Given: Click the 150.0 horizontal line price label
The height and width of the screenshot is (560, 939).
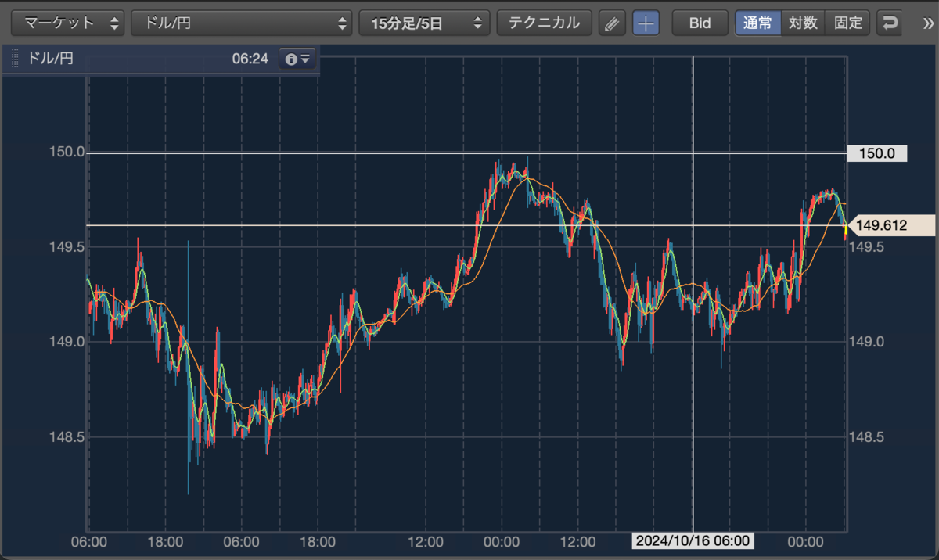Looking at the screenshot, I should click(877, 154).
